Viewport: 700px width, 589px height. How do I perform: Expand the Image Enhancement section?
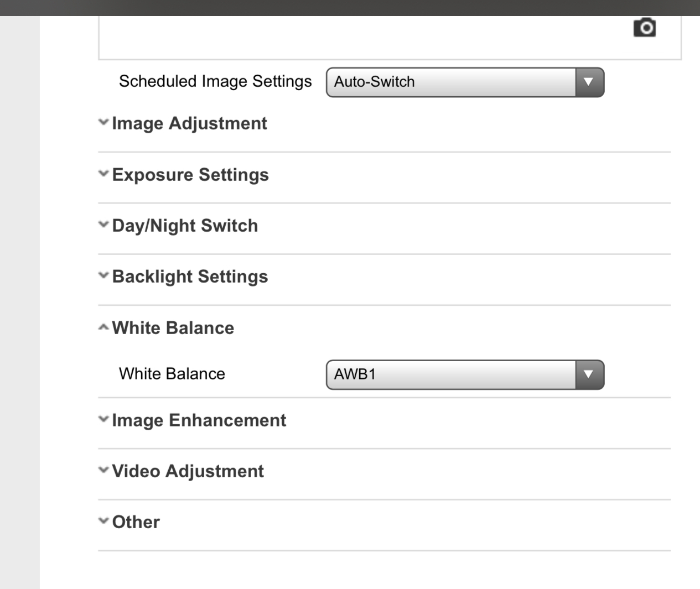pyautogui.click(x=199, y=420)
